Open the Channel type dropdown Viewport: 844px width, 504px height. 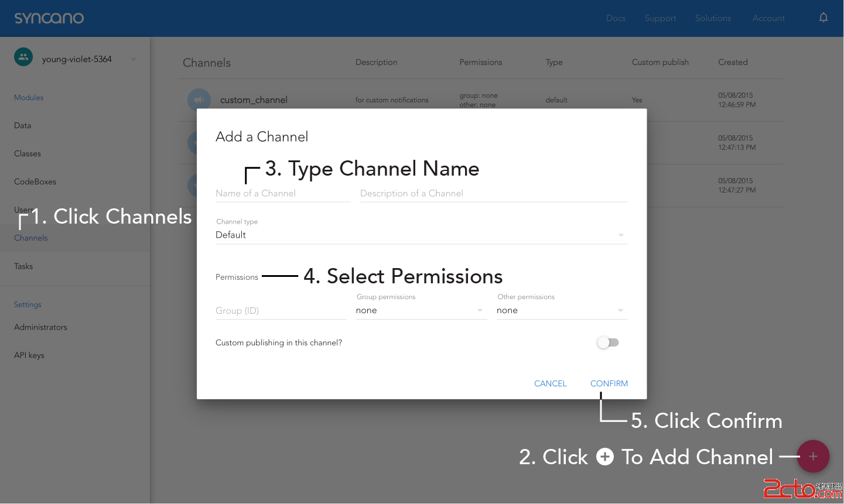tap(421, 235)
